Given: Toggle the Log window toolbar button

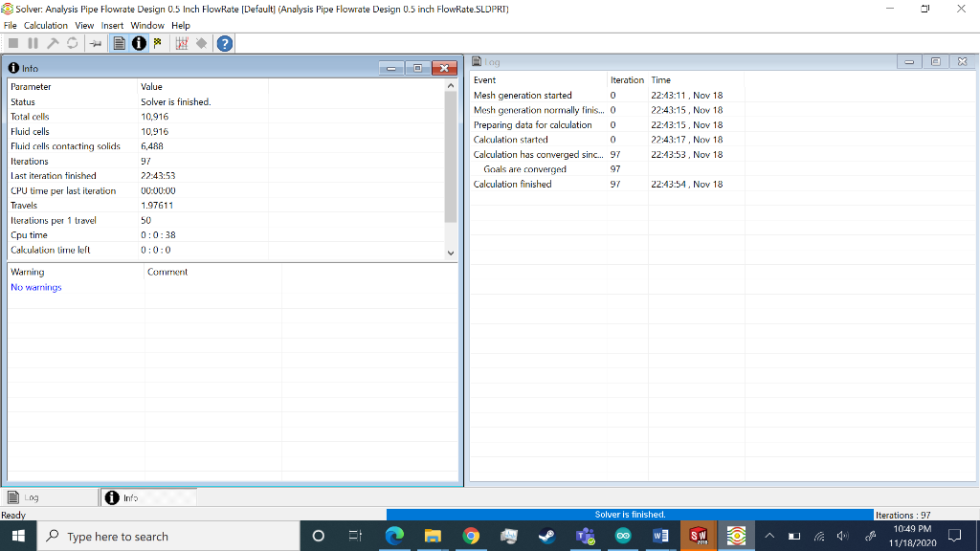Looking at the screenshot, I should (119, 42).
